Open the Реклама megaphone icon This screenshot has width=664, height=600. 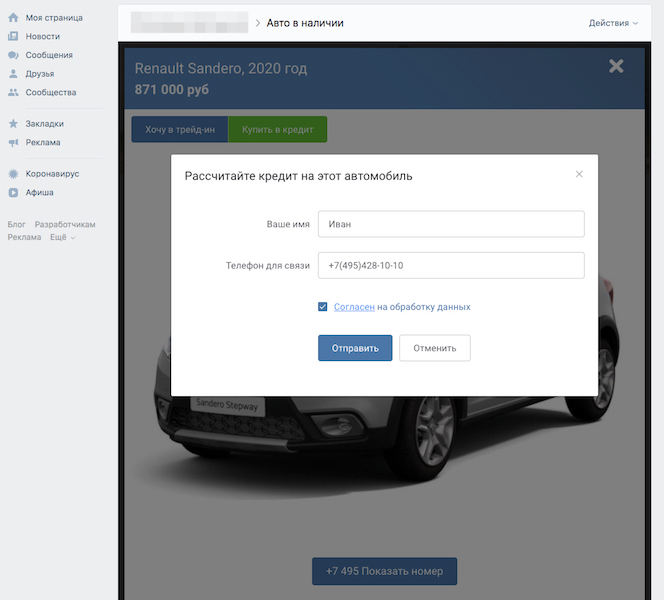pos(13,142)
